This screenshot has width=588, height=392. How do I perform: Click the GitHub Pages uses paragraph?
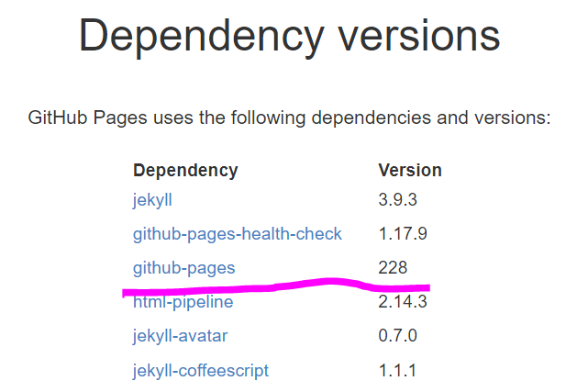[x=290, y=118]
